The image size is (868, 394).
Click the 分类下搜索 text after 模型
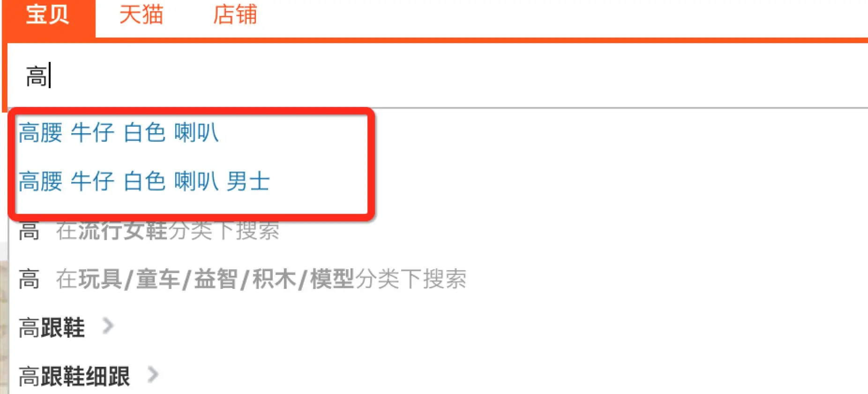pyautogui.click(x=411, y=279)
